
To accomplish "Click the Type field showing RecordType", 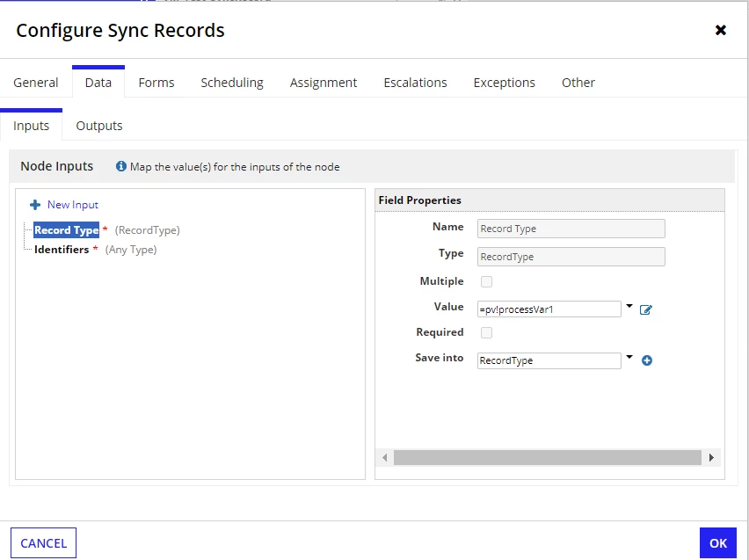I will coord(571,257).
